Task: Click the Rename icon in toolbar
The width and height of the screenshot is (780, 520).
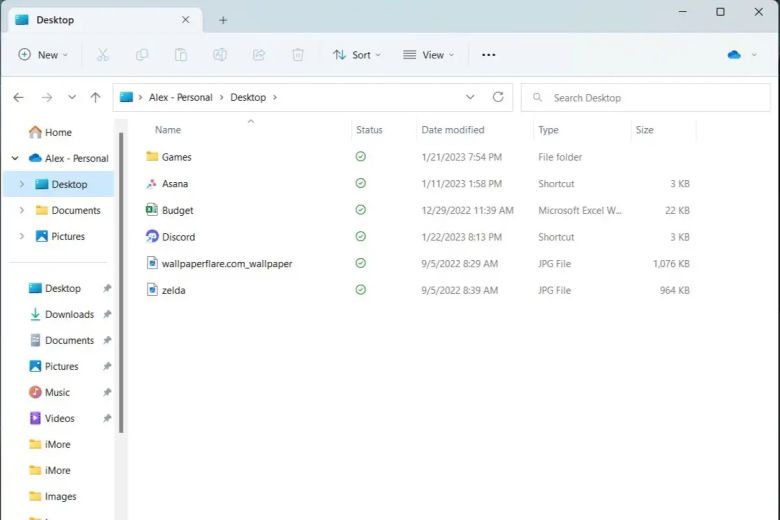Action: pos(220,55)
